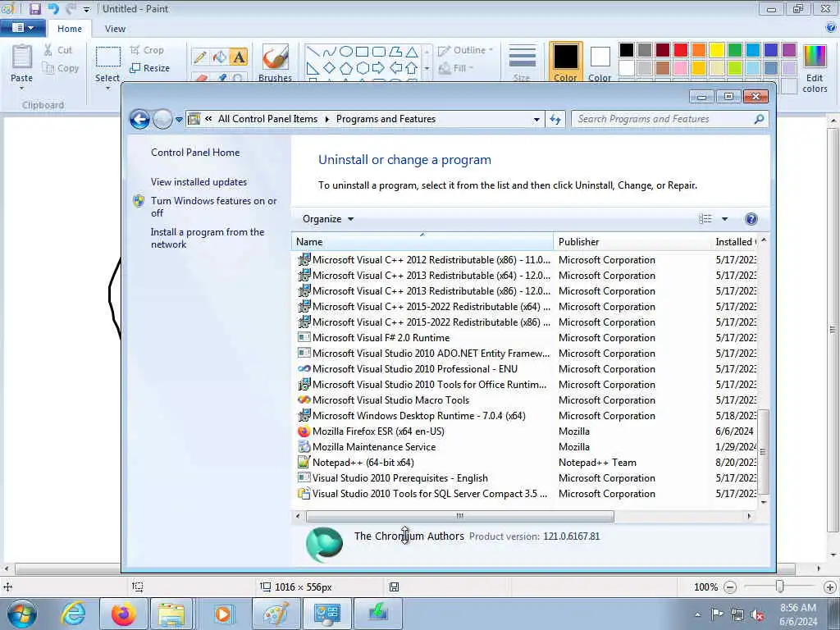Click the Paint zoom slider handle
This screenshot has height=630, width=840.
click(780, 587)
